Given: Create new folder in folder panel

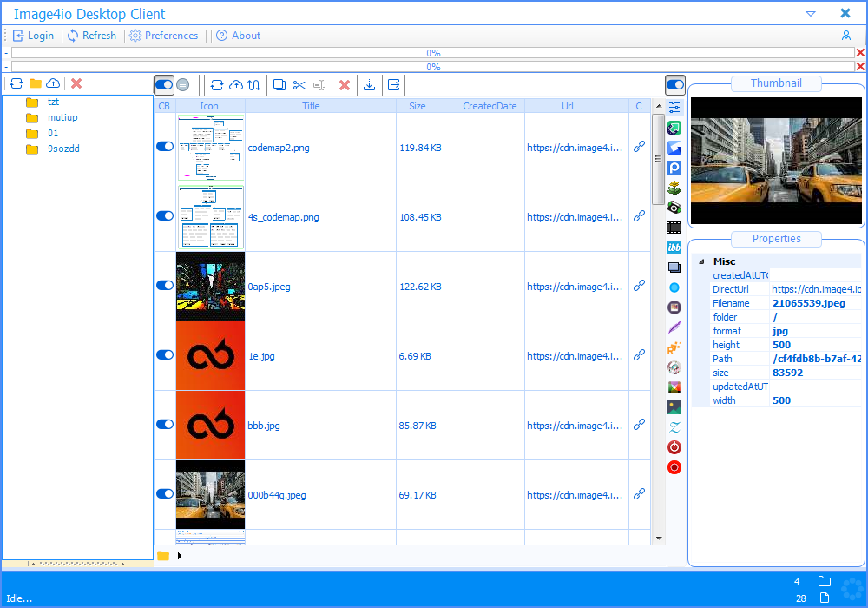Looking at the screenshot, I should point(36,83).
